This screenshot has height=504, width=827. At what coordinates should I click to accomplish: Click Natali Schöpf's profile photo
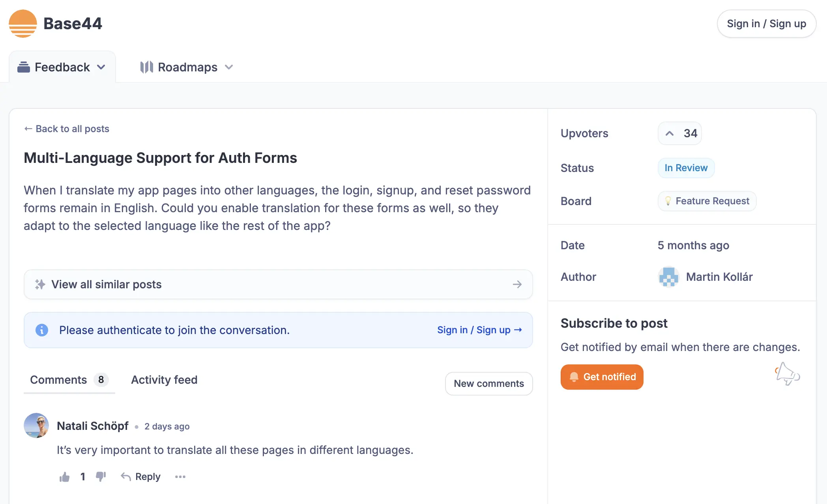(x=36, y=426)
